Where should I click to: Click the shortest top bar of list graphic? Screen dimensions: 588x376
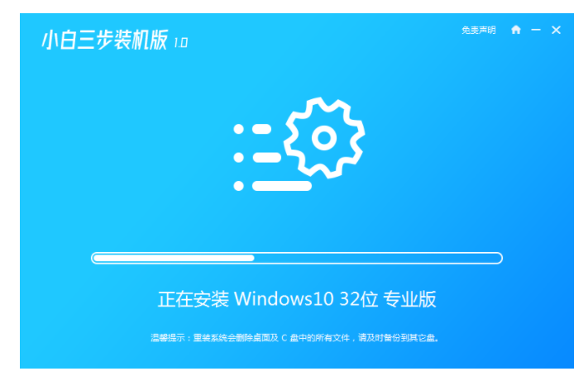(262, 129)
